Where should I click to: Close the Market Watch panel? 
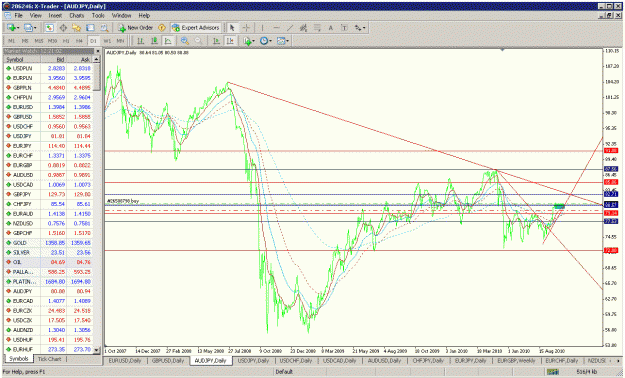pyautogui.click(x=98, y=51)
